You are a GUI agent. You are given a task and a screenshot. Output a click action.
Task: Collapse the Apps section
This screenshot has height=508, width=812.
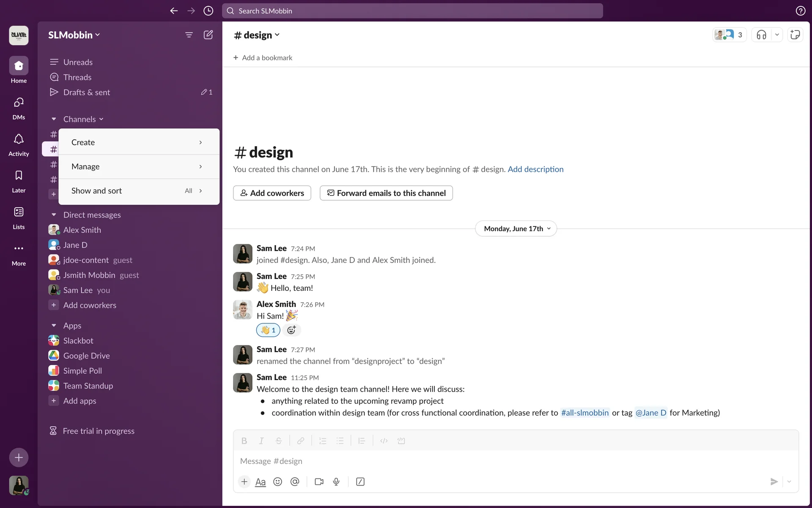[54, 326]
